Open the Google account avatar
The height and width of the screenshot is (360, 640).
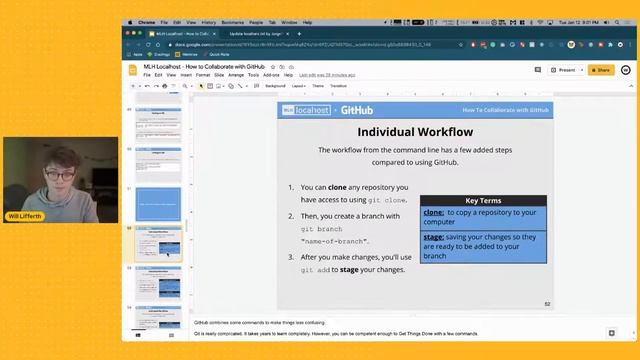625,70
